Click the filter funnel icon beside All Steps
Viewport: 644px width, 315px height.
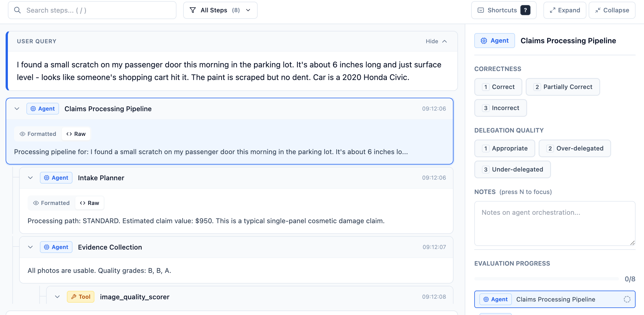coord(192,10)
